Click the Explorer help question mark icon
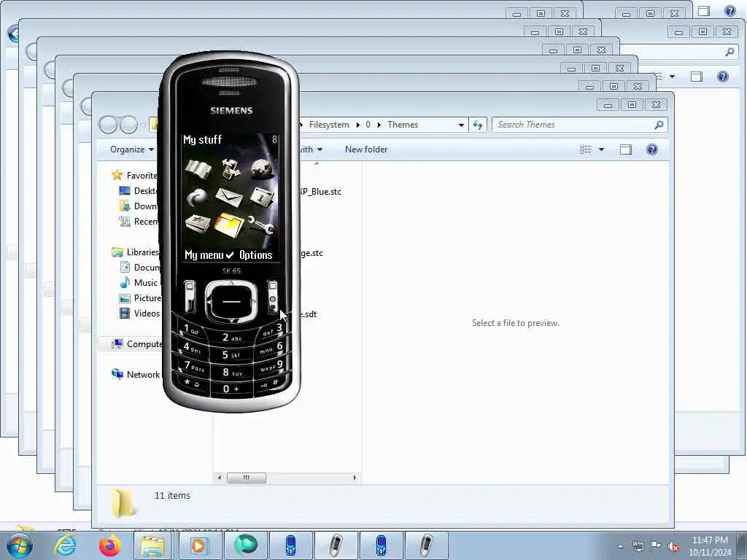 [652, 149]
